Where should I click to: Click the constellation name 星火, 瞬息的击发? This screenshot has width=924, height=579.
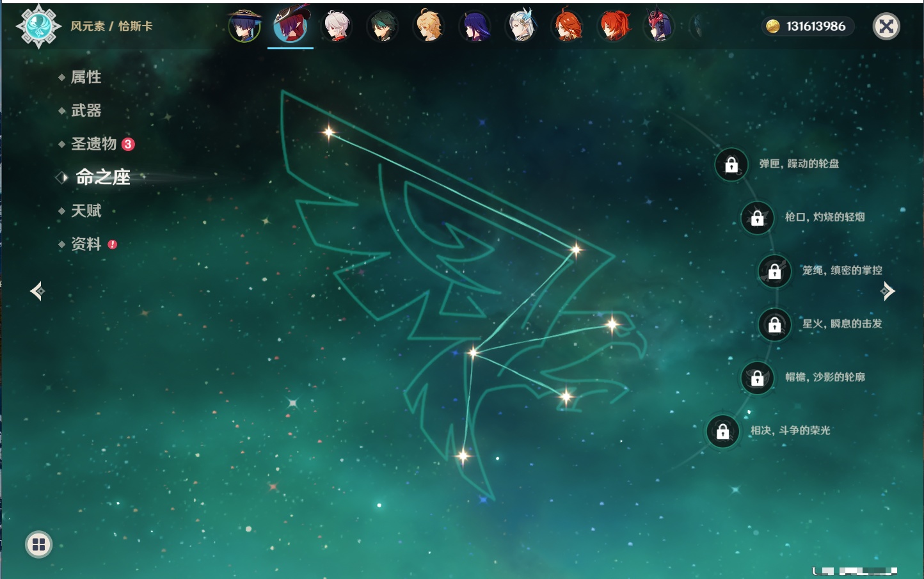coord(842,324)
